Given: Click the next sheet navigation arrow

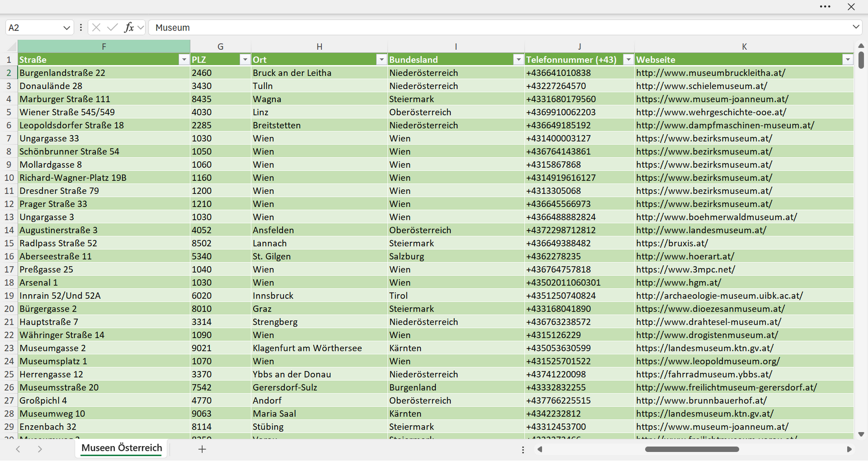Looking at the screenshot, I should point(40,449).
